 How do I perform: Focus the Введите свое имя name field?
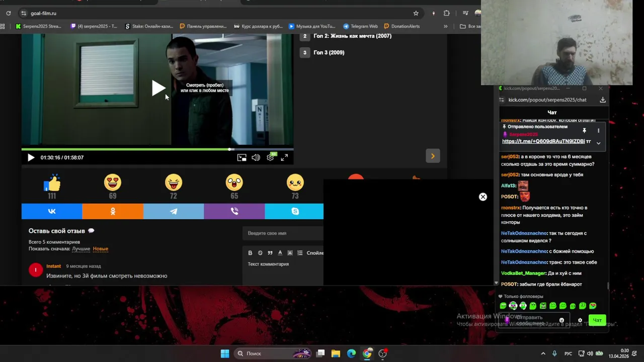click(283, 233)
